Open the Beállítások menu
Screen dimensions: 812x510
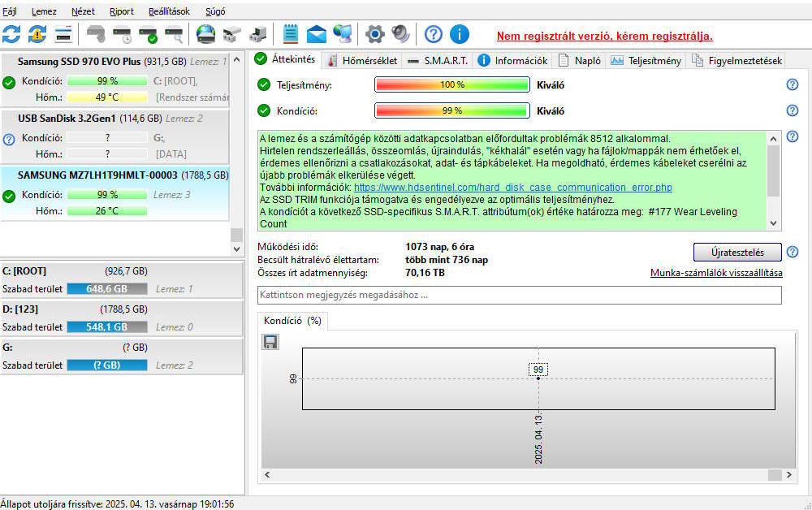click(x=169, y=11)
